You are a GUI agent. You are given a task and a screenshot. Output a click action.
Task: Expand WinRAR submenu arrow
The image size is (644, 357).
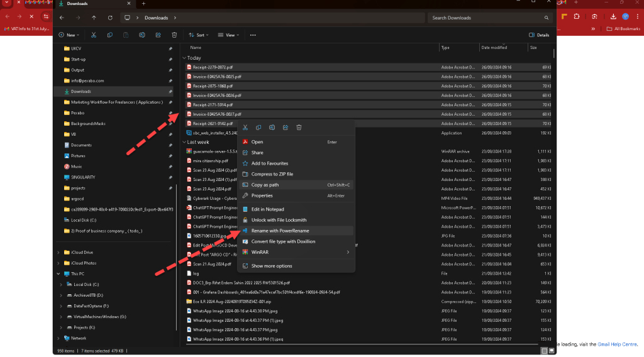(348, 252)
